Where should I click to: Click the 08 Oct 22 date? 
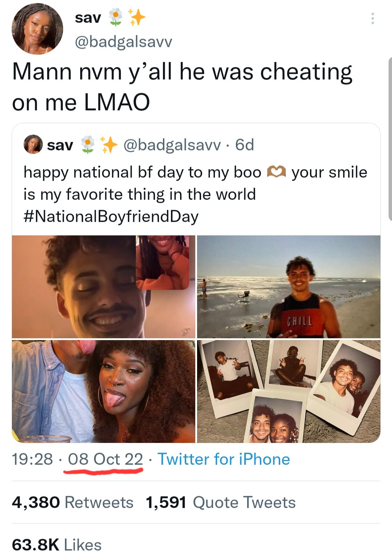tap(105, 459)
